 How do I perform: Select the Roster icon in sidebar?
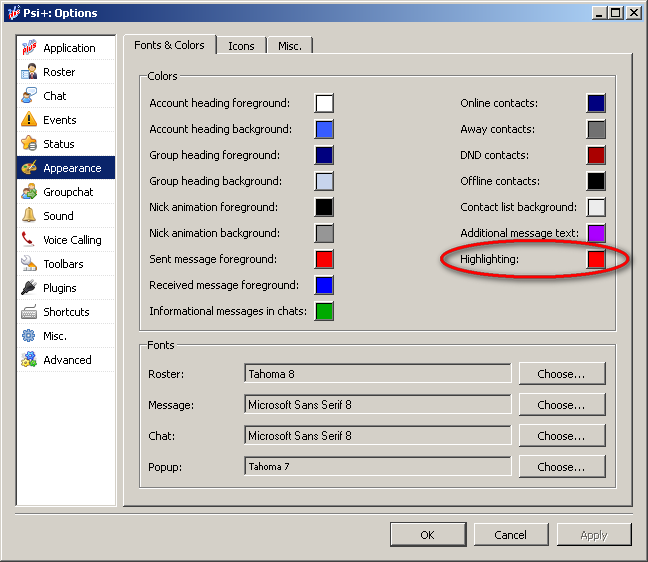coord(29,72)
